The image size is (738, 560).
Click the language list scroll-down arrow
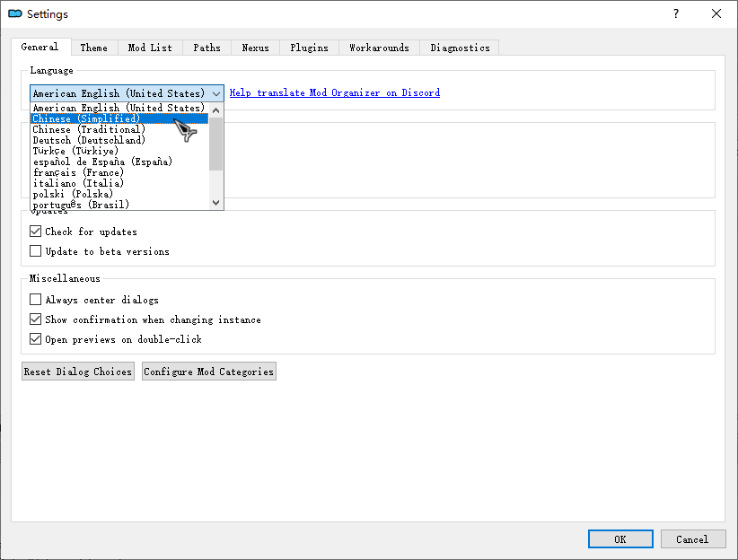pyautogui.click(x=216, y=203)
